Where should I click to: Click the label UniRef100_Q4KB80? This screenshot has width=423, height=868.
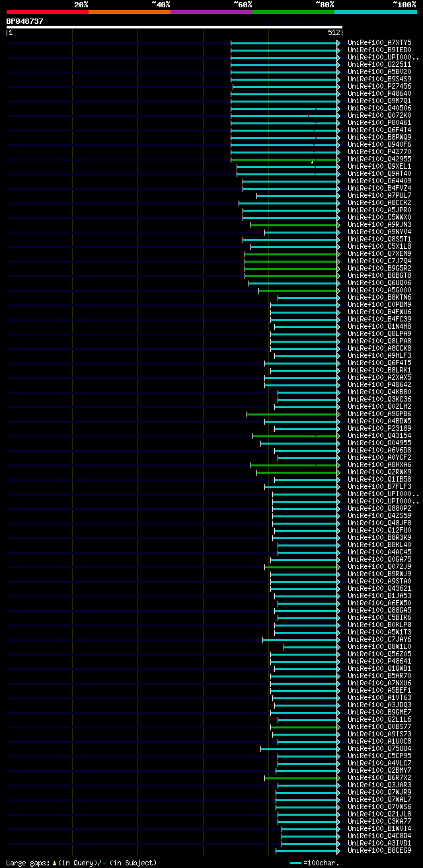(379, 392)
